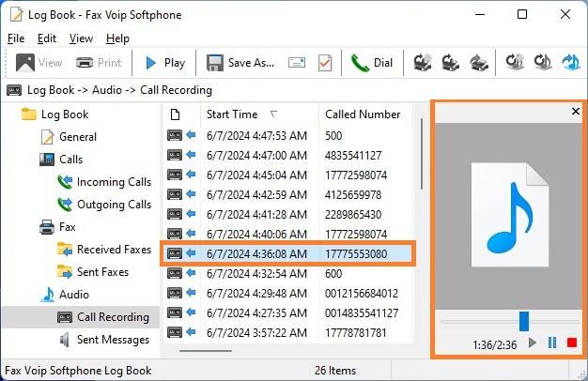Open the File menu
Image resolution: width=588 pixels, height=381 pixels.
(x=16, y=38)
